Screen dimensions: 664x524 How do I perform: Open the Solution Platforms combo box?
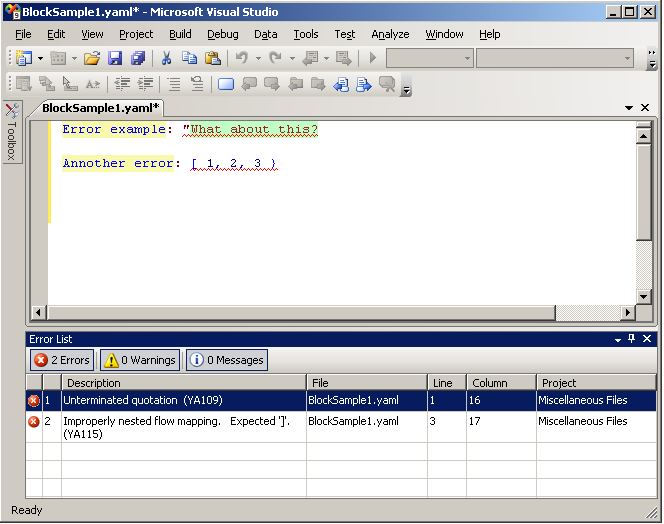pyautogui.click(x=555, y=58)
